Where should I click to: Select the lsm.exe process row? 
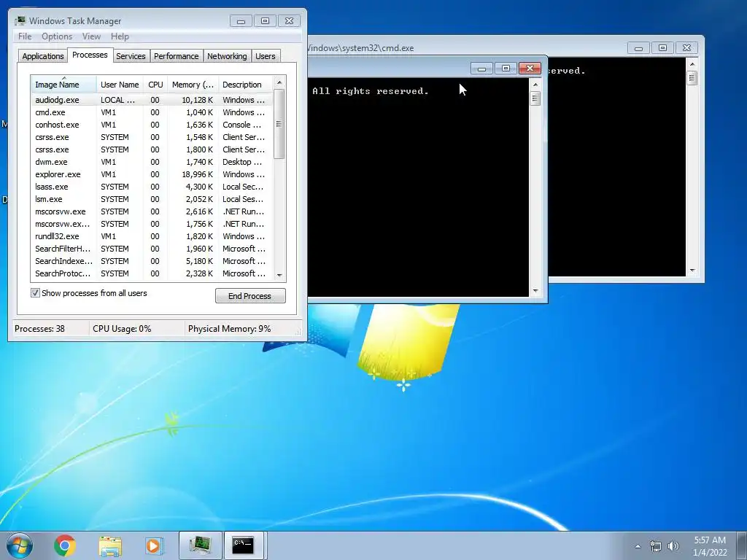click(x=152, y=199)
